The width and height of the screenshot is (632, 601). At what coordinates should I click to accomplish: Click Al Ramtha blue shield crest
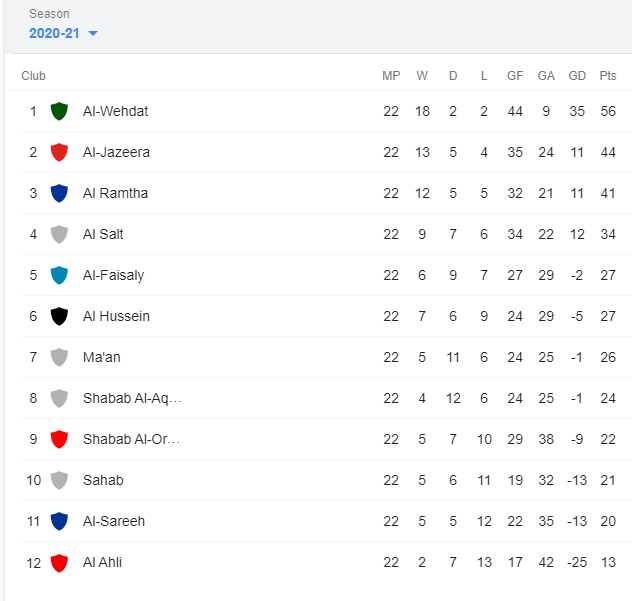pos(59,193)
